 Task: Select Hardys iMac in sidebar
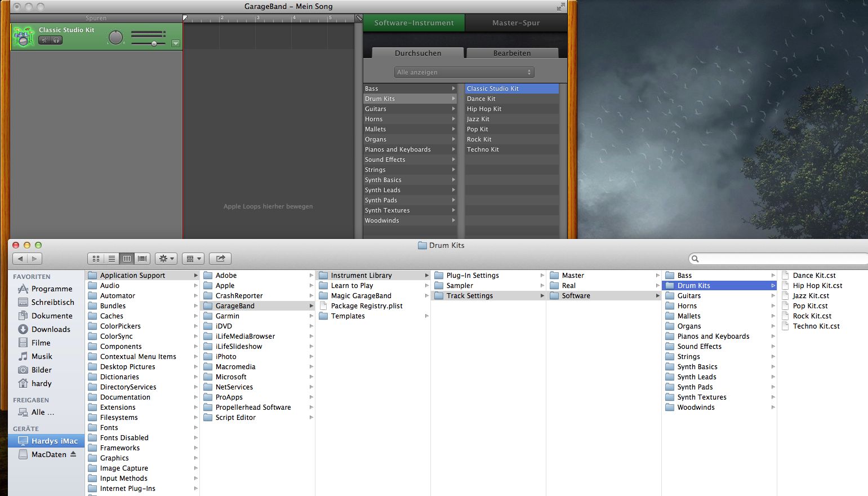coord(46,441)
